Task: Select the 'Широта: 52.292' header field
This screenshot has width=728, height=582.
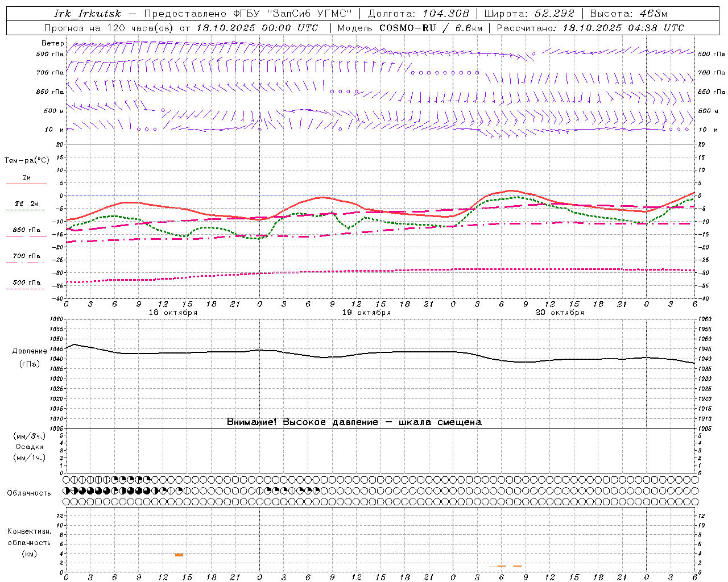Action: [x=530, y=14]
